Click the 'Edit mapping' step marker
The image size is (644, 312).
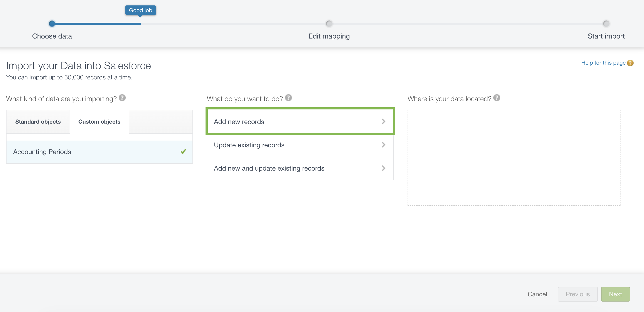(x=329, y=24)
